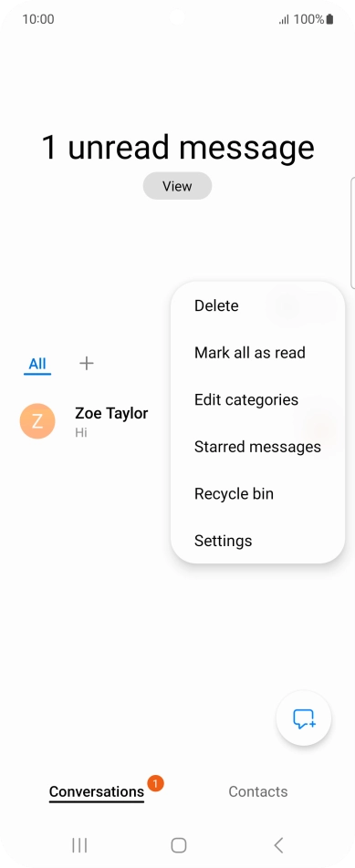The width and height of the screenshot is (355, 868).
Task: Select the Conversations tab
Action: pos(97,792)
